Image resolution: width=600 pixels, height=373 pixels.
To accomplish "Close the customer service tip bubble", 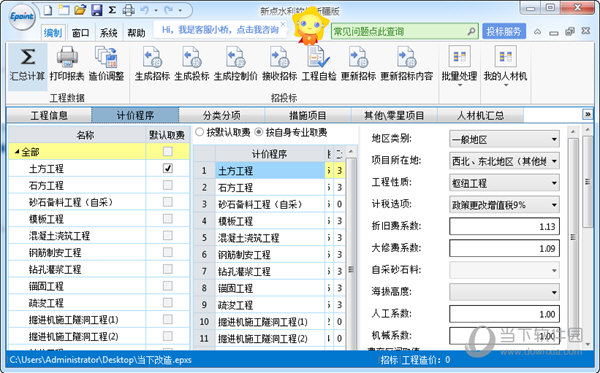I will click(x=283, y=24).
